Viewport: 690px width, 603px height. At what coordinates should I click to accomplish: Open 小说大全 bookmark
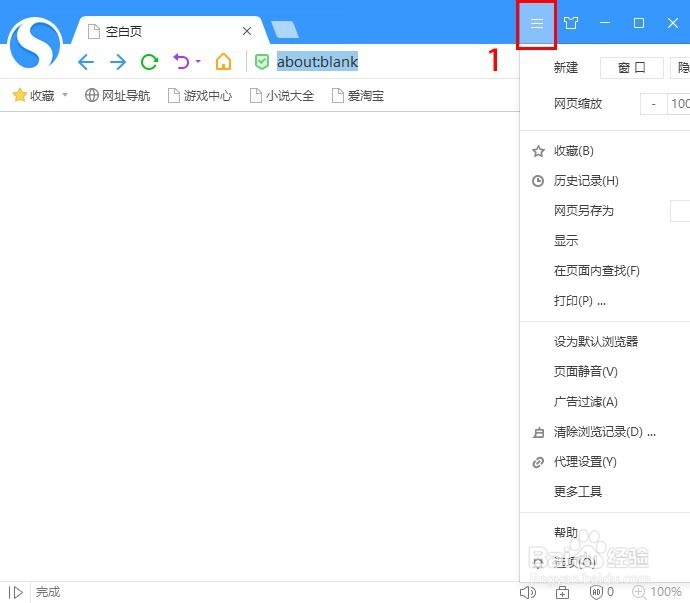tap(282, 95)
